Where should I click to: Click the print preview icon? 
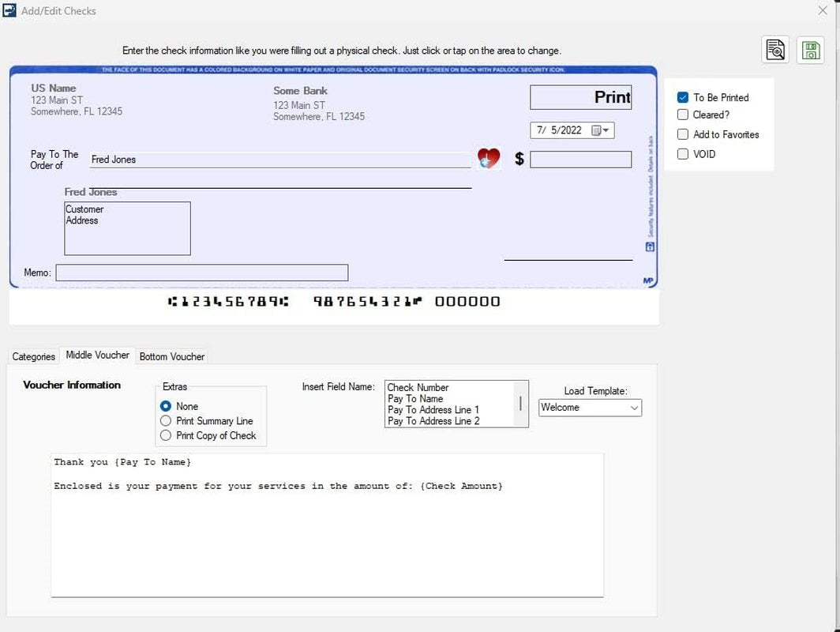[775, 50]
